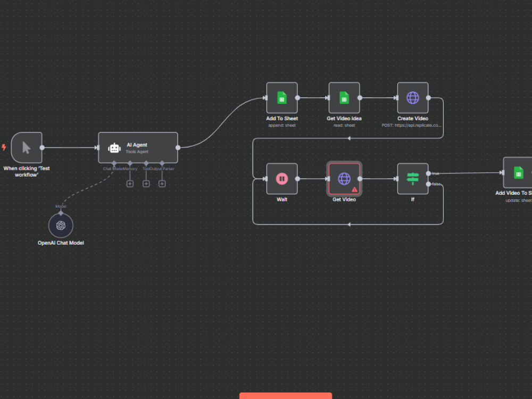Viewport: 532px width, 399px height.
Task: Open the Get Video Idea sheets node
Action: pos(344,98)
